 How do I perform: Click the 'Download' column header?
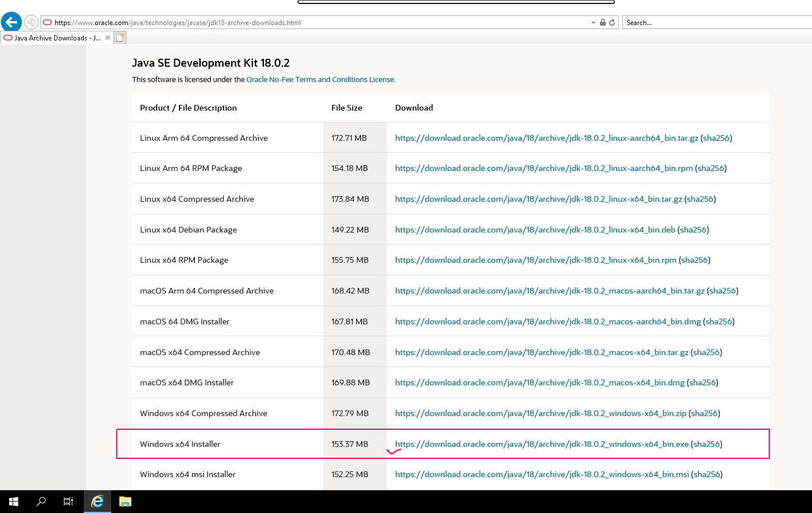tap(414, 108)
